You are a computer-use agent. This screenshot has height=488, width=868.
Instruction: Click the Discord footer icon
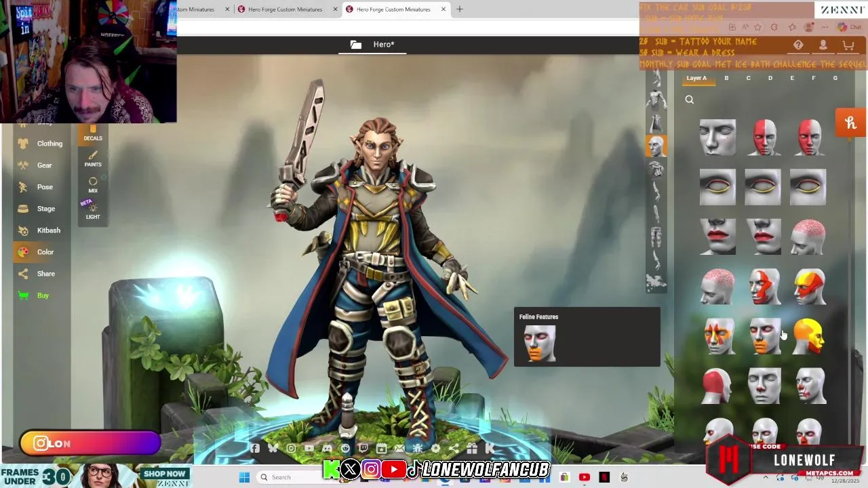(x=328, y=448)
